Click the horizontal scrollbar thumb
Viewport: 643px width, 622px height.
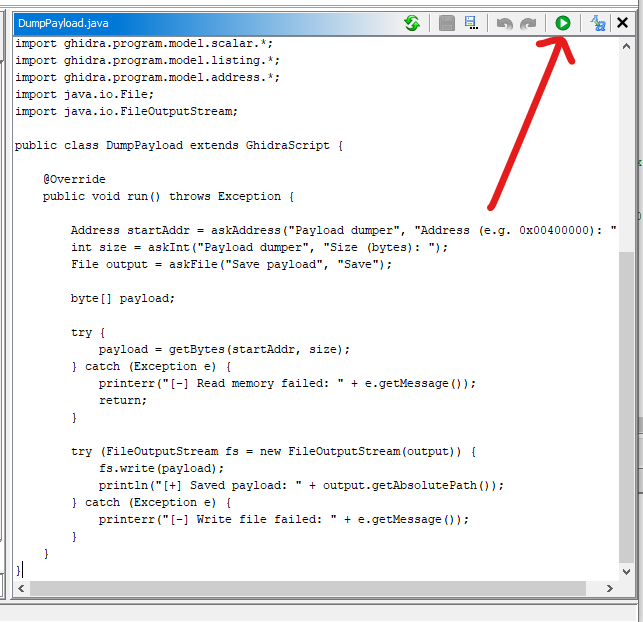pyautogui.click(x=300, y=588)
